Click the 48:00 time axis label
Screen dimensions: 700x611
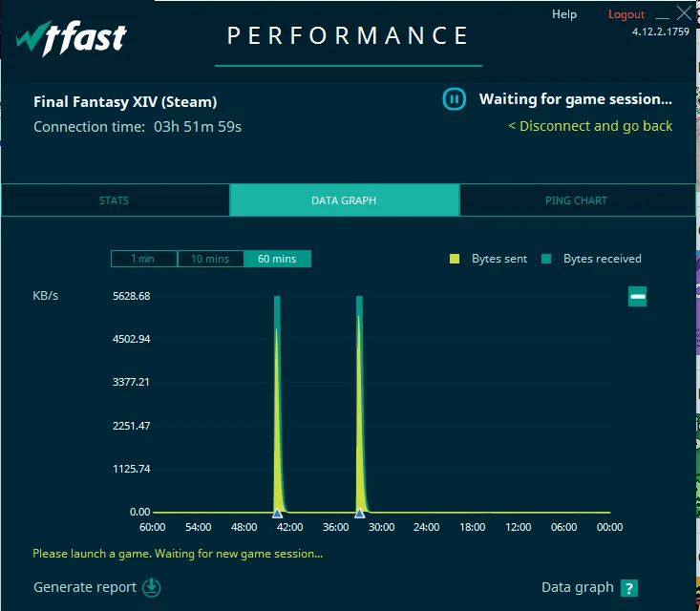point(244,527)
